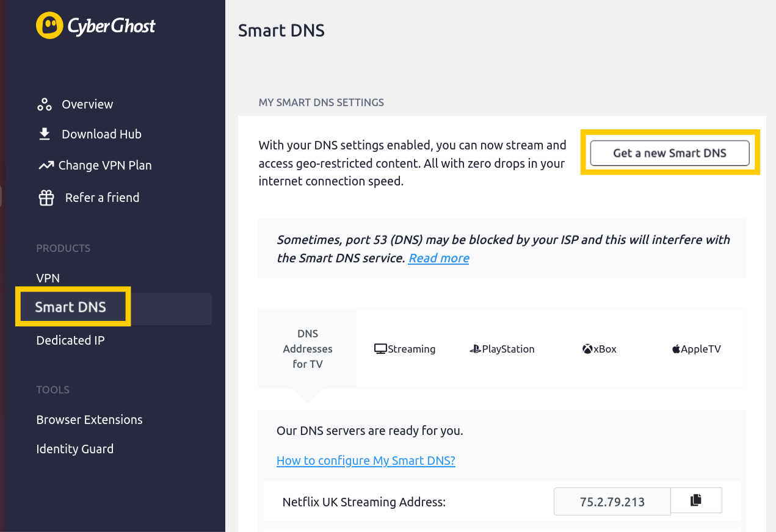776x532 pixels.
Task: Click the PlayStation logo icon
Action: (x=475, y=349)
